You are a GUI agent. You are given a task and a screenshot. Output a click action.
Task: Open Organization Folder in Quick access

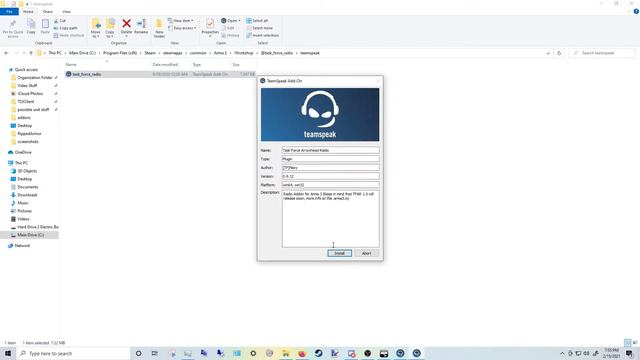35,78
